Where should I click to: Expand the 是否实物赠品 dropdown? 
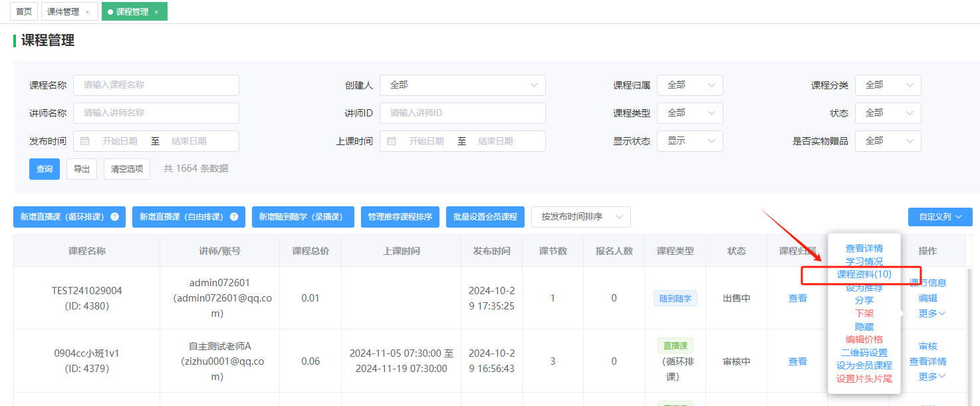click(888, 141)
